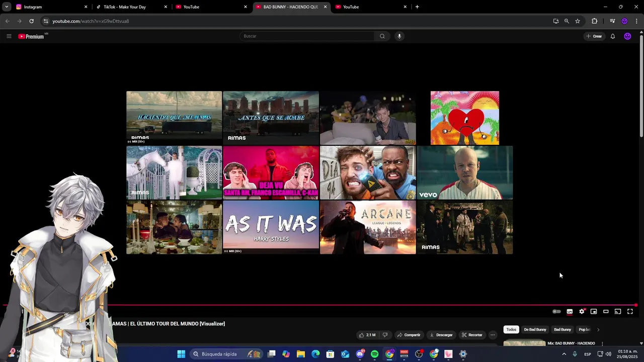Viewport: 644px width, 362px height.
Task: Dislike the current video
Action: [x=385, y=335]
